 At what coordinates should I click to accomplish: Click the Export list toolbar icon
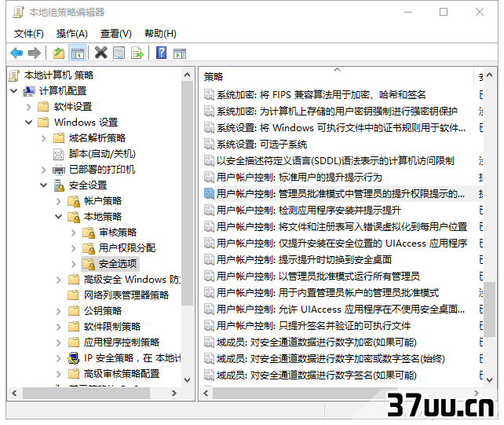(x=137, y=53)
